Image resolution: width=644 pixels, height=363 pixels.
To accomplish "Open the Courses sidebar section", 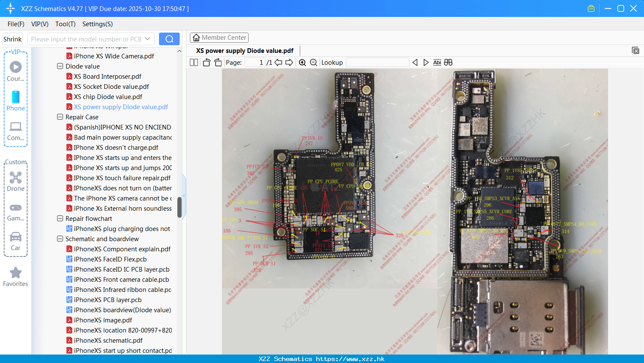I will click(x=16, y=71).
